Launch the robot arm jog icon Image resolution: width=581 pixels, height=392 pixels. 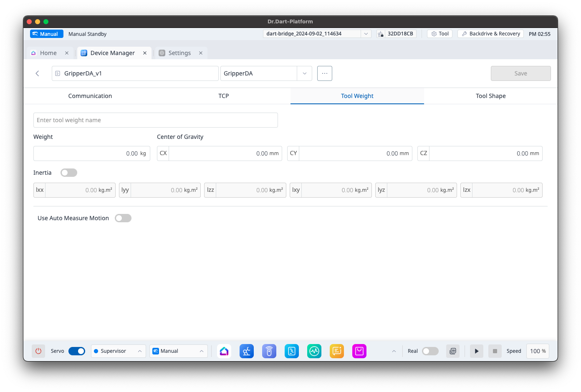click(247, 351)
